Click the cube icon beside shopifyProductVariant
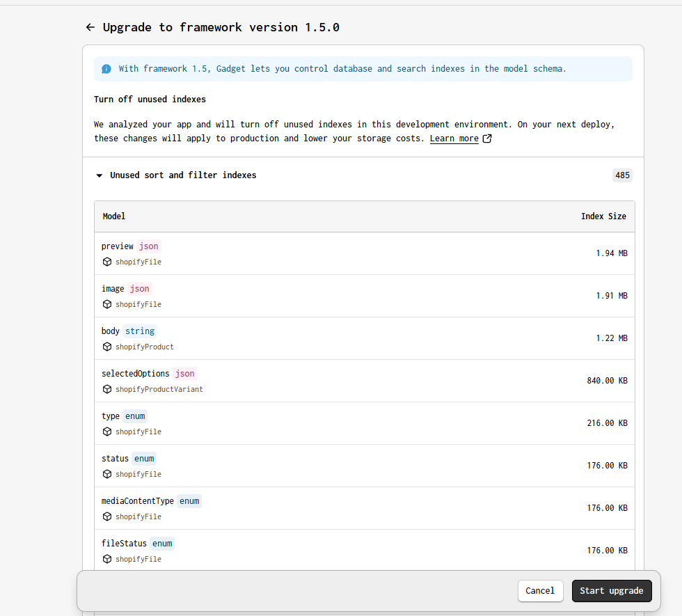 pos(107,389)
